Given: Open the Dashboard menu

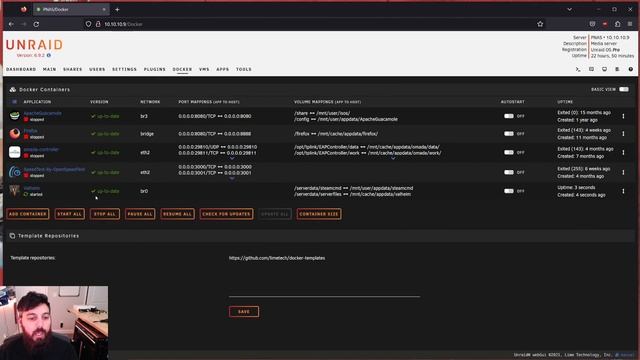Looking at the screenshot, I should pos(21,69).
